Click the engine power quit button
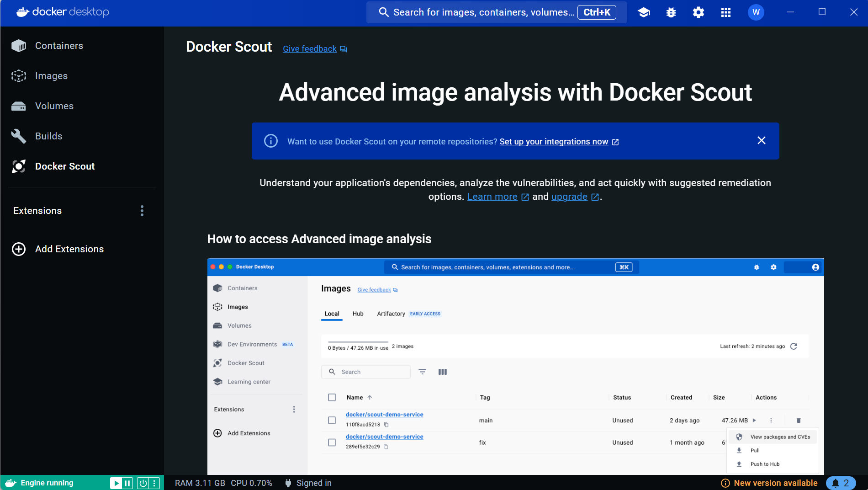 143,483
